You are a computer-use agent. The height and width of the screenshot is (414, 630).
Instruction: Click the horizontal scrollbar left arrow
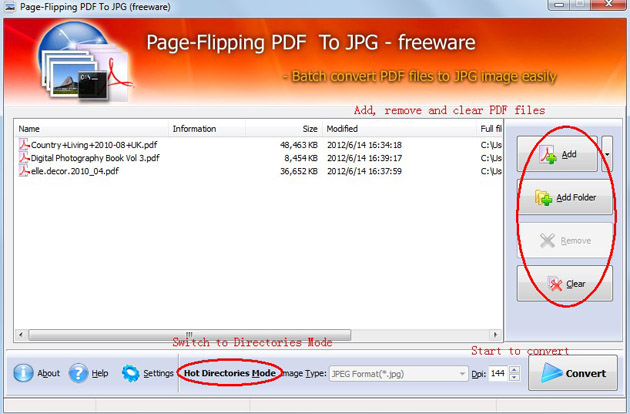[x=21, y=334]
